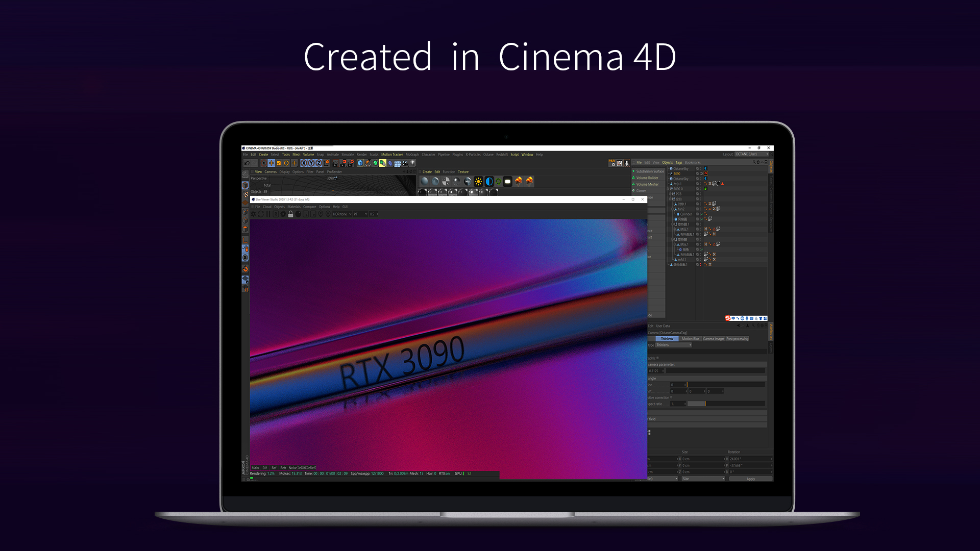
Task: Add a Cube primitive object
Action: (360, 163)
